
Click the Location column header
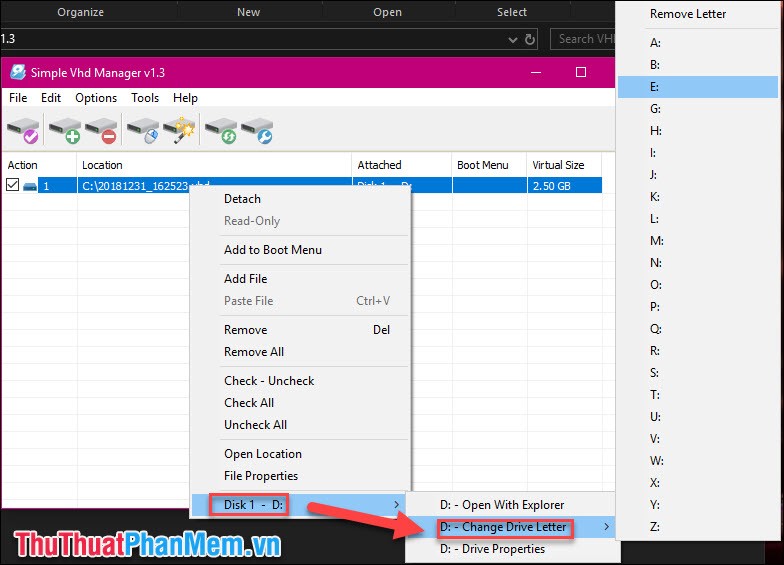pyautogui.click(x=214, y=165)
